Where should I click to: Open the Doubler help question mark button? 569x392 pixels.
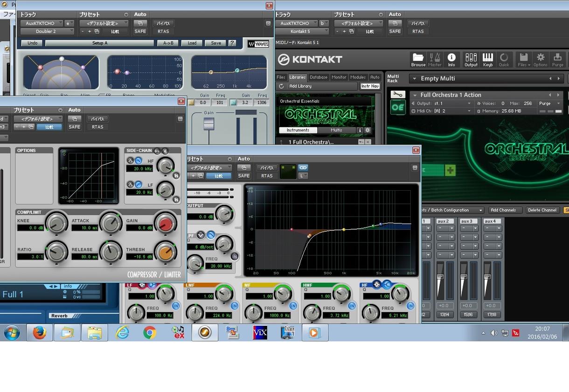point(232,43)
